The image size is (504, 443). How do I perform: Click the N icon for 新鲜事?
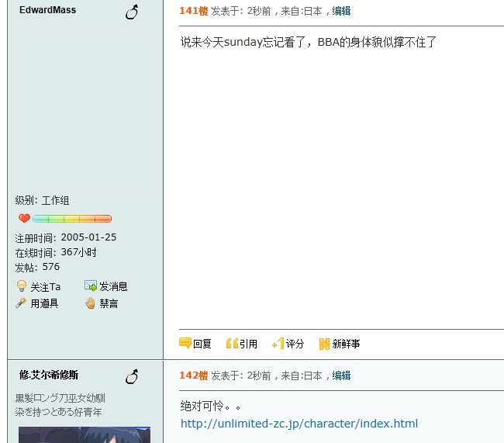pos(324,344)
